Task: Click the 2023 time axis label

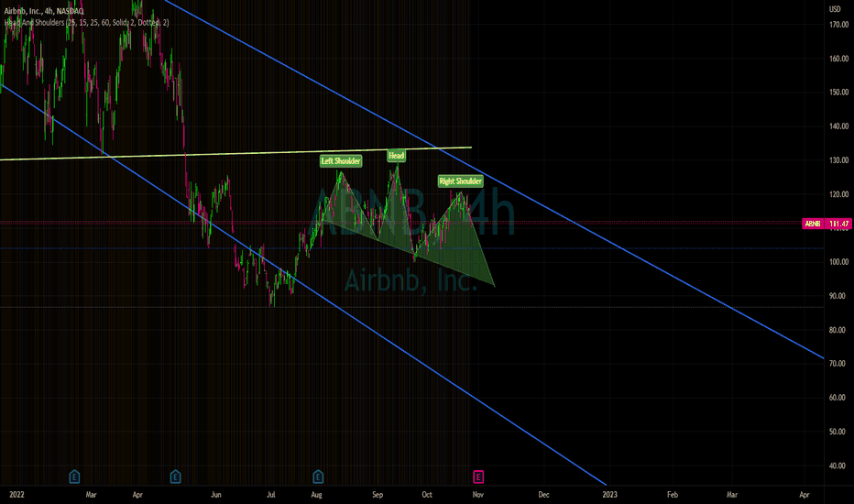Action: click(x=609, y=495)
